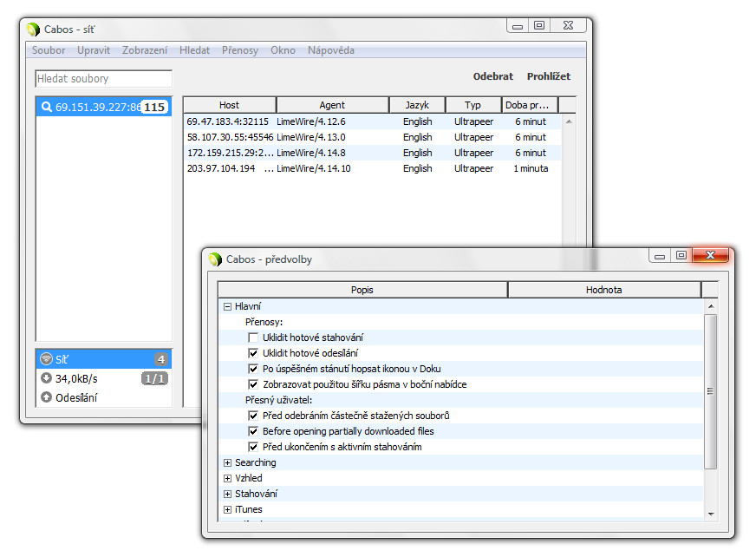Sort by the Jazyk column header

pos(417,105)
